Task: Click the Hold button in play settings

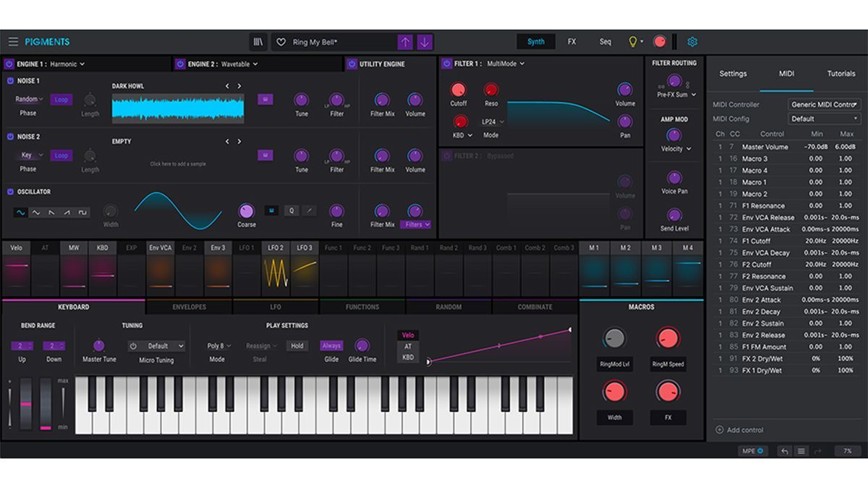Action: pos(297,346)
